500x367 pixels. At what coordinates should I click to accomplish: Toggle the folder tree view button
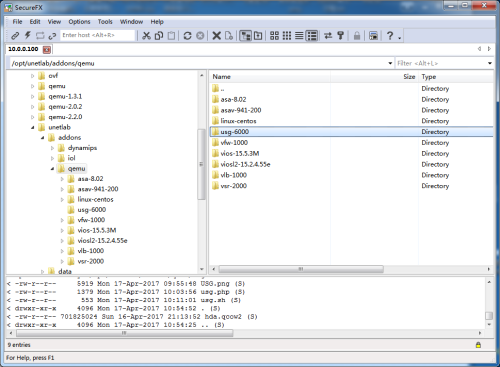(x=246, y=35)
